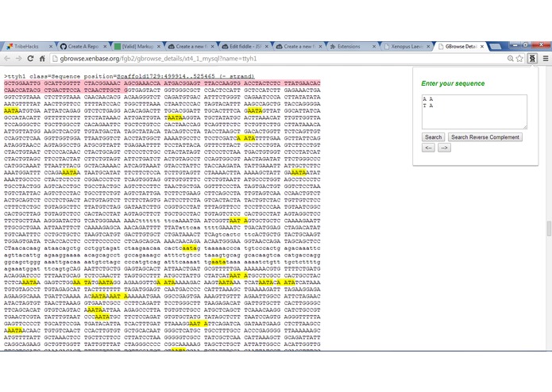Go back using the browser back arrow
The height and width of the screenshot is (392, 552).
7,59
